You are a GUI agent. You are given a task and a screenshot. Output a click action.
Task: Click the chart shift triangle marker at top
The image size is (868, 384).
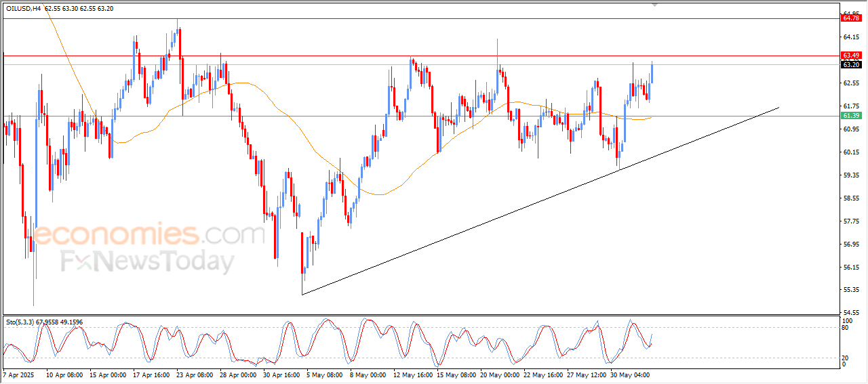coord(654,5)
